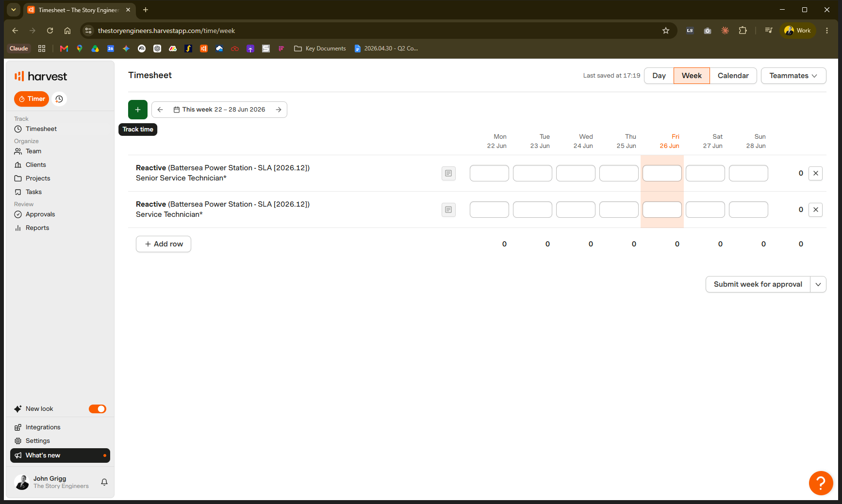This screenshot has height=504, width=842.
Task: Submit week for approval
Action: pos(758,284)
